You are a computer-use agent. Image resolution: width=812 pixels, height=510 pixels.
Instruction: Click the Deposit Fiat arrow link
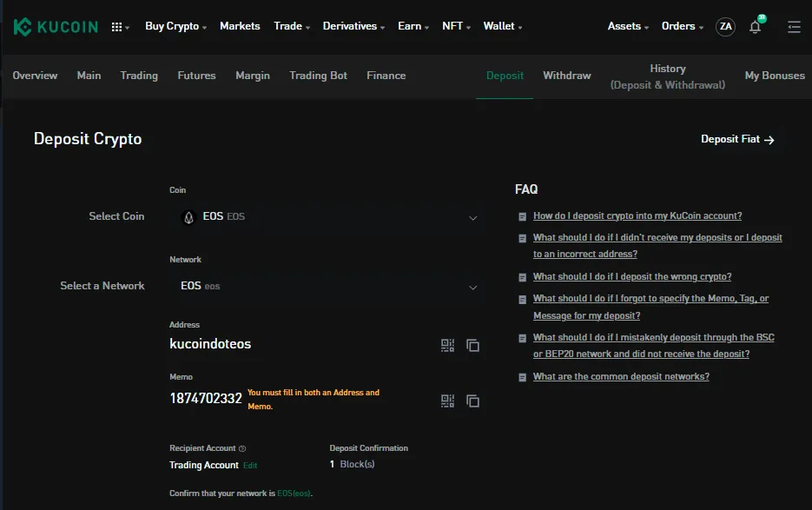coord(737,139)
